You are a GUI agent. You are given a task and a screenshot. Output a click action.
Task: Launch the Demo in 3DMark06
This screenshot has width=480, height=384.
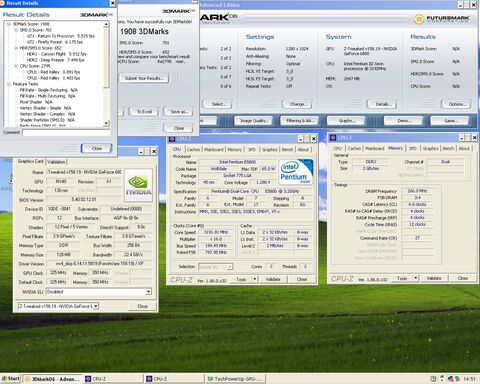click(x=403, y=121)
